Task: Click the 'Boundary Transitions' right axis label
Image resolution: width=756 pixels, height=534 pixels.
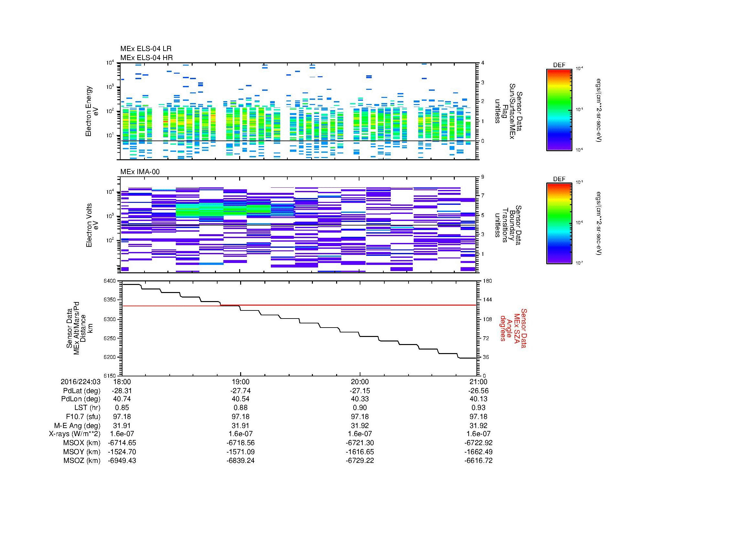Action: pos(508,225)
